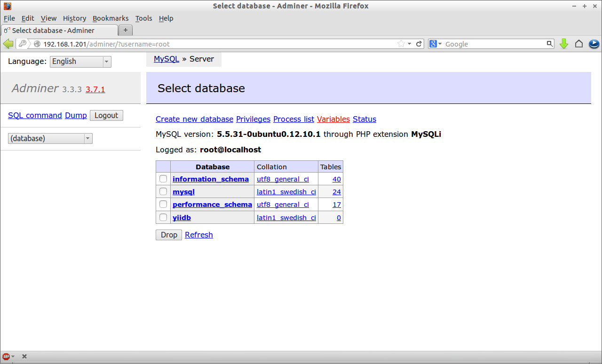Tick the information_schema checkbox

point(163,179)
